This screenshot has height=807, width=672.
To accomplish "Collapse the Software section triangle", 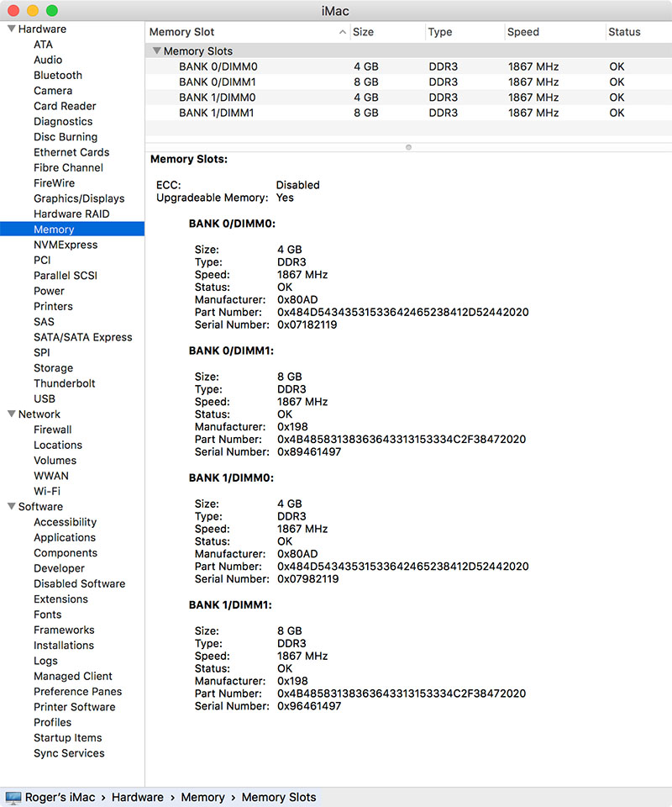I will 11,506.
